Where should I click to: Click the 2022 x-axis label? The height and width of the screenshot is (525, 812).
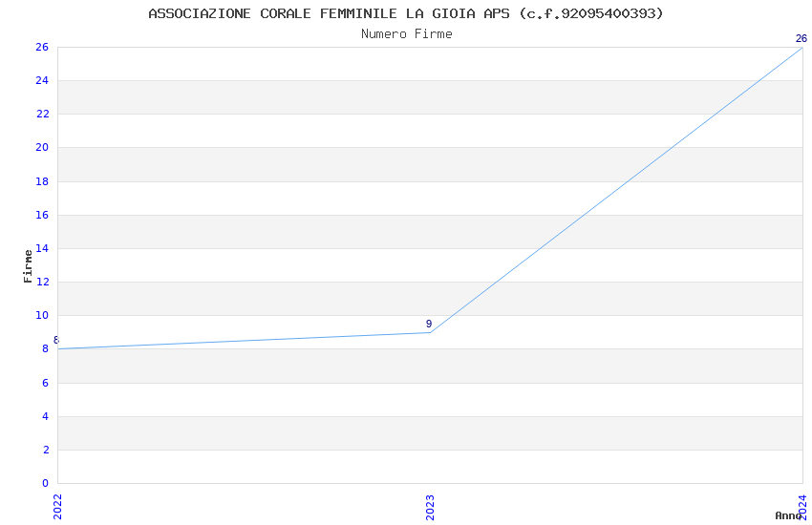point(57,507)
